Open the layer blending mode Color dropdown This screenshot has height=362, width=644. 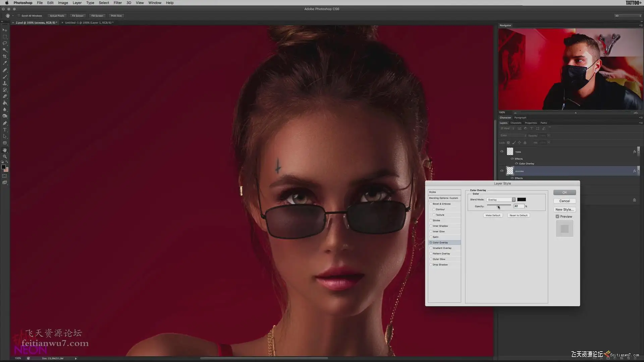pyautogui.click(x=513, y=135)
